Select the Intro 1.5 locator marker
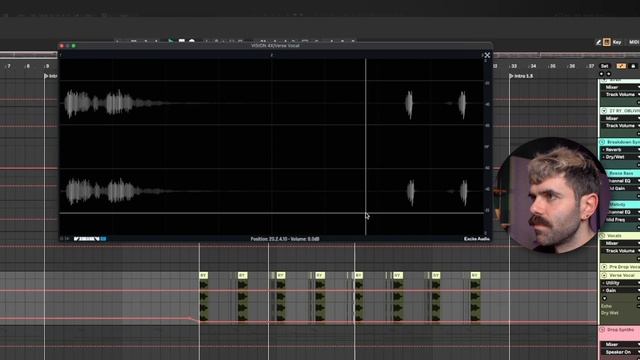Image resolution: width=640 pixels, height=360 pixels. tap(521, 76)
